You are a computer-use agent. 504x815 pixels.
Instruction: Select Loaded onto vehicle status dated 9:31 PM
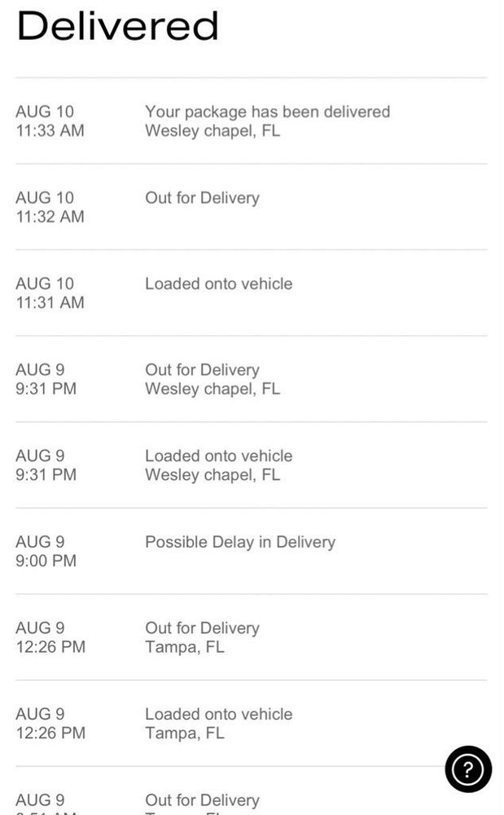(218, 456)
